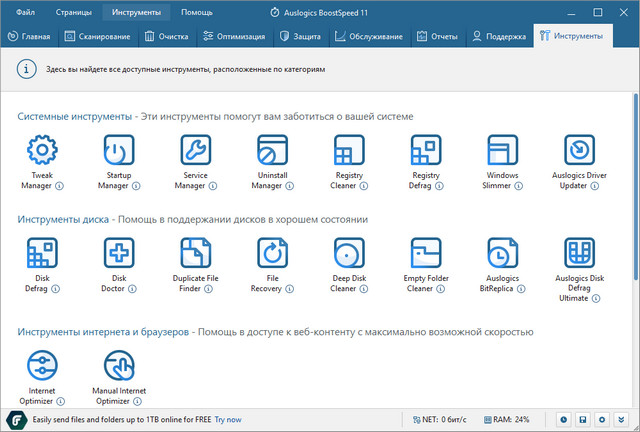This screenshot has width=640, height=432.
Task: Open the Tweak Manager tool
Action: coord(42,151)
